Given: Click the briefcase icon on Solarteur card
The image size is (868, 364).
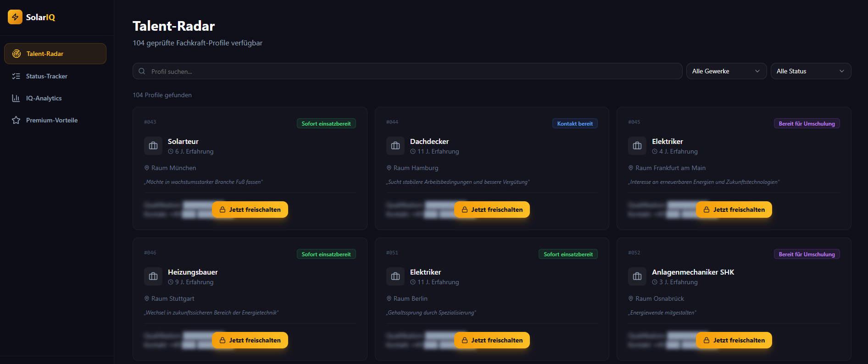Looking at the screenshot, I should coord(153,146).
